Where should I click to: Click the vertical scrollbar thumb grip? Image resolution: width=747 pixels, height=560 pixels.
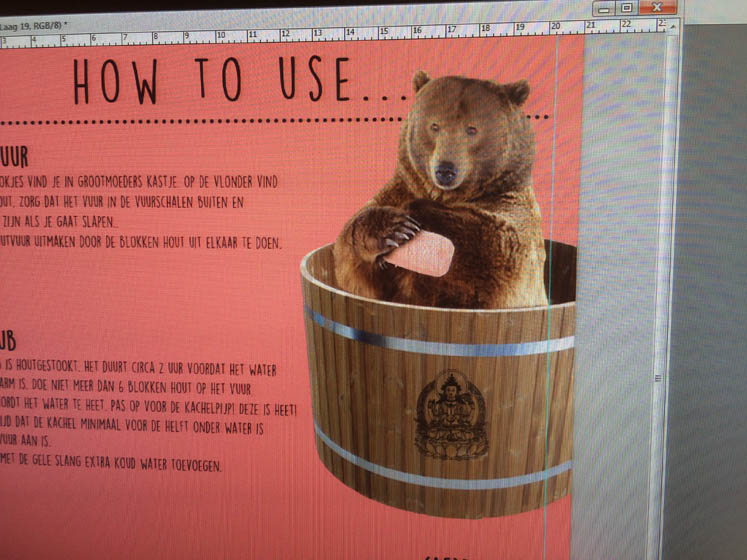660,378
